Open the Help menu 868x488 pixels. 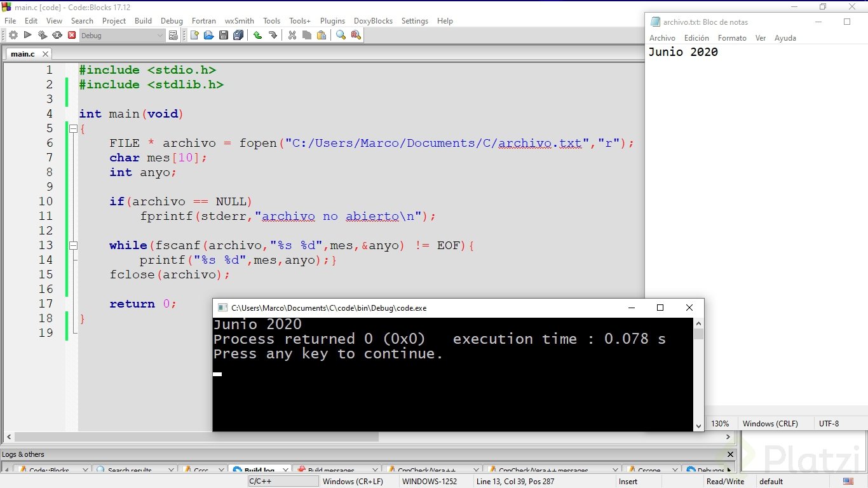coord(445,21)
